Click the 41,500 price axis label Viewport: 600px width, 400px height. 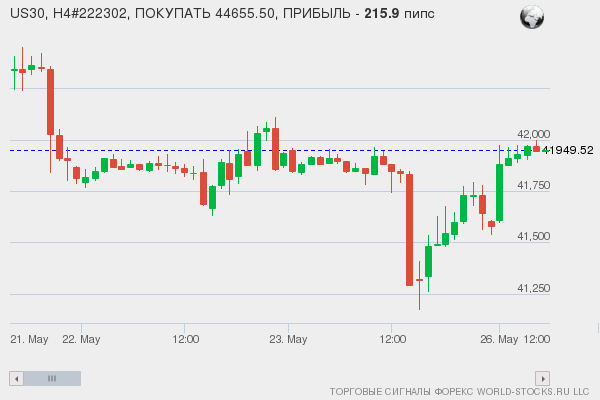pos(533,236)
